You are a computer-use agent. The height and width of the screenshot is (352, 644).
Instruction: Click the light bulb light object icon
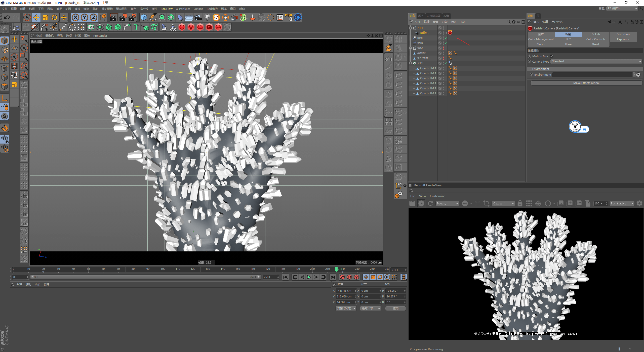pos(207,17)
